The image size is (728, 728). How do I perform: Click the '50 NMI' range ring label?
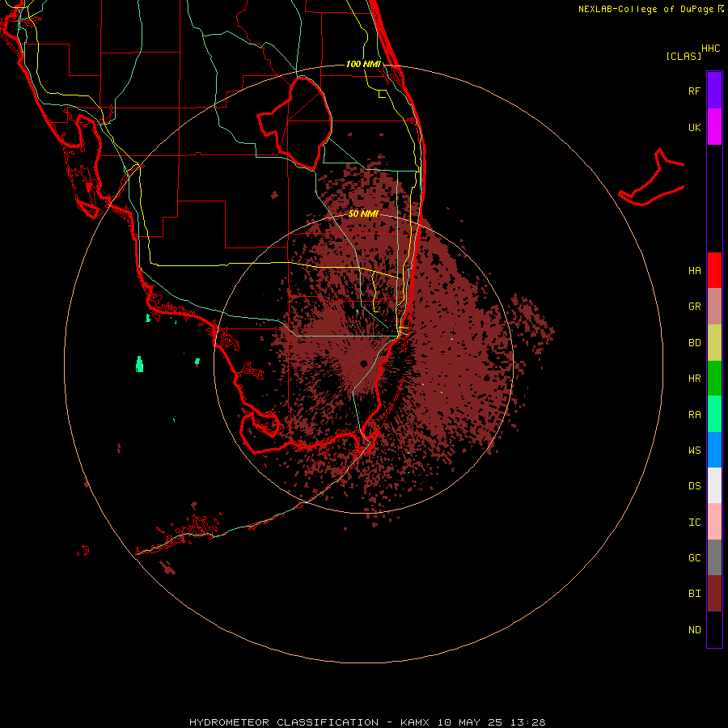pyautogui.click(x=363, y=214)
